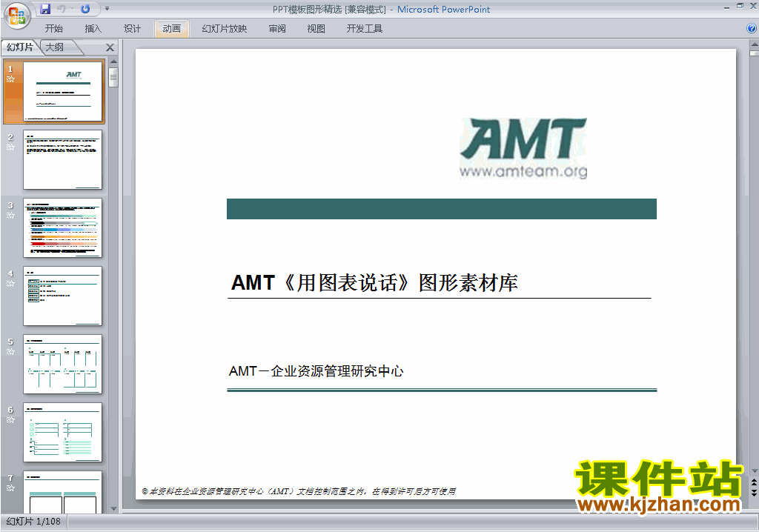Click animation star icon of slide 4
Viewport: 759px width, 532px height.
(10, 284)
